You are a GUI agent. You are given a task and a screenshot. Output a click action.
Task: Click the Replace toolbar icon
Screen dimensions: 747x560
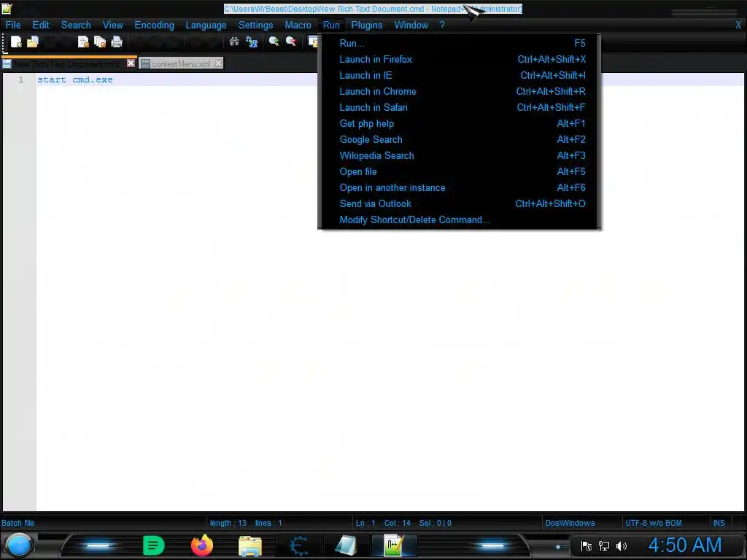pyautogui.click(x=252, y=42)
